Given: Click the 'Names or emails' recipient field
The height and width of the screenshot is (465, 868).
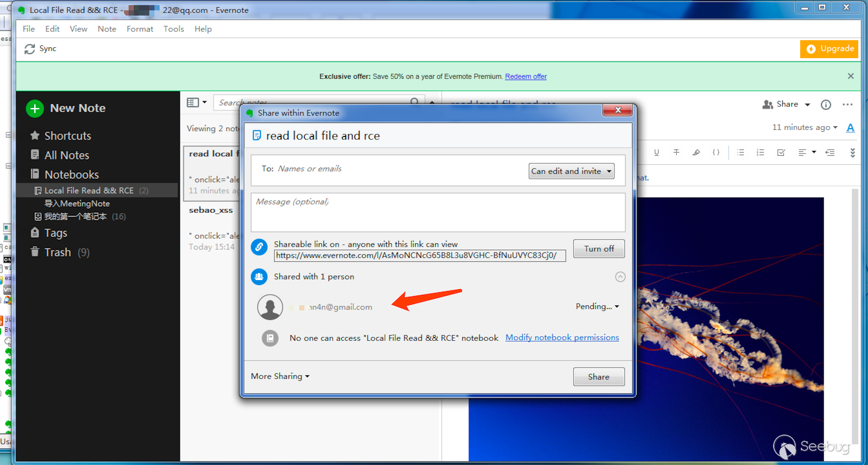Looking at the screenshot, I should coord(394,169).
